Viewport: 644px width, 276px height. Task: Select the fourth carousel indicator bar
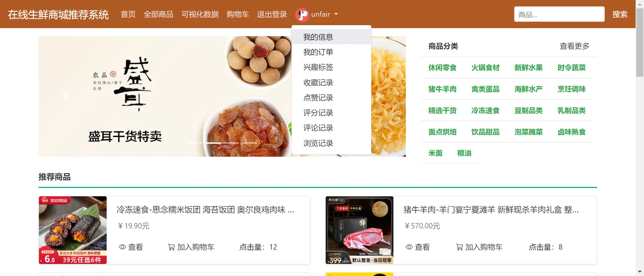click(x=249, y=143)
